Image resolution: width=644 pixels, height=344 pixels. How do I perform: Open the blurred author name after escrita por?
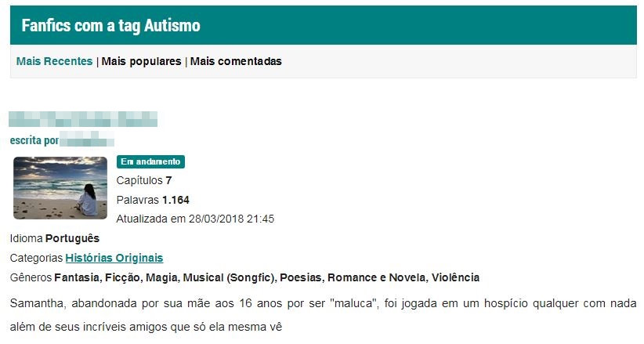[x=87, y=139]
